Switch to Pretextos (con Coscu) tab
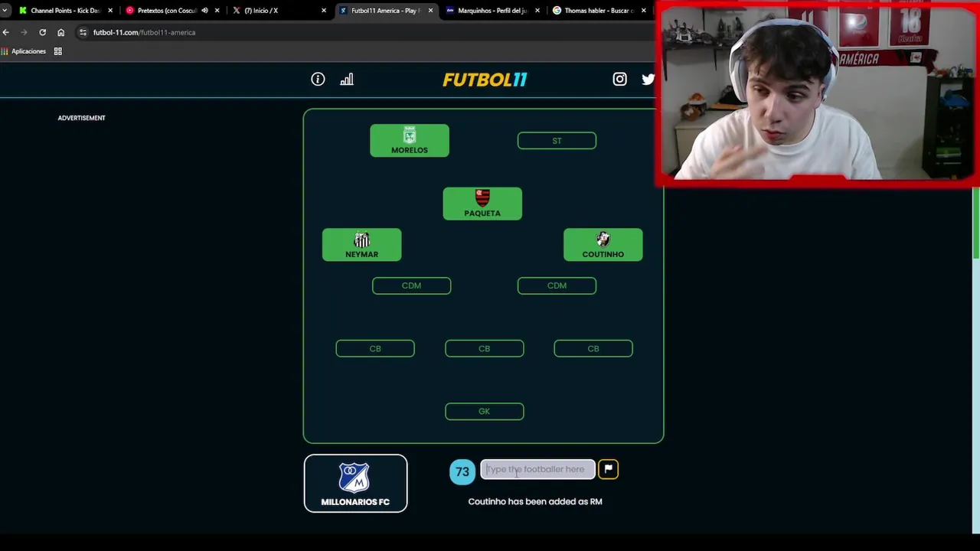This screenshot has height=551, width=980. tap(171, 11)
